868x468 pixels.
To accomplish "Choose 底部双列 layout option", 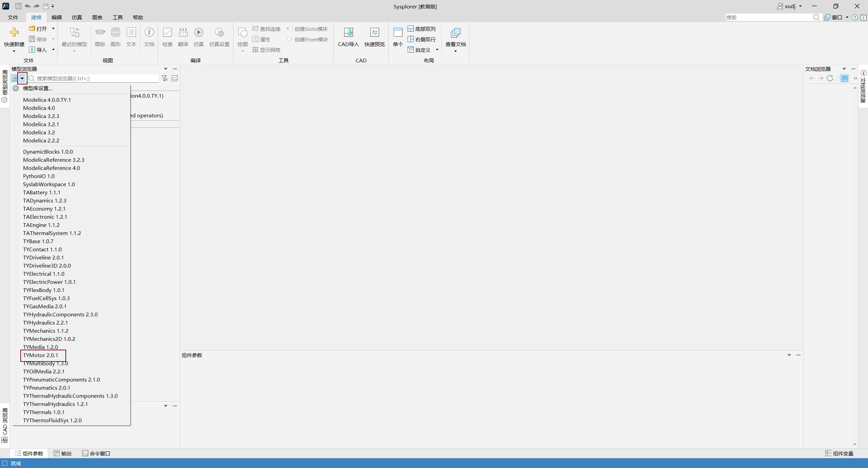I will 422,29.
